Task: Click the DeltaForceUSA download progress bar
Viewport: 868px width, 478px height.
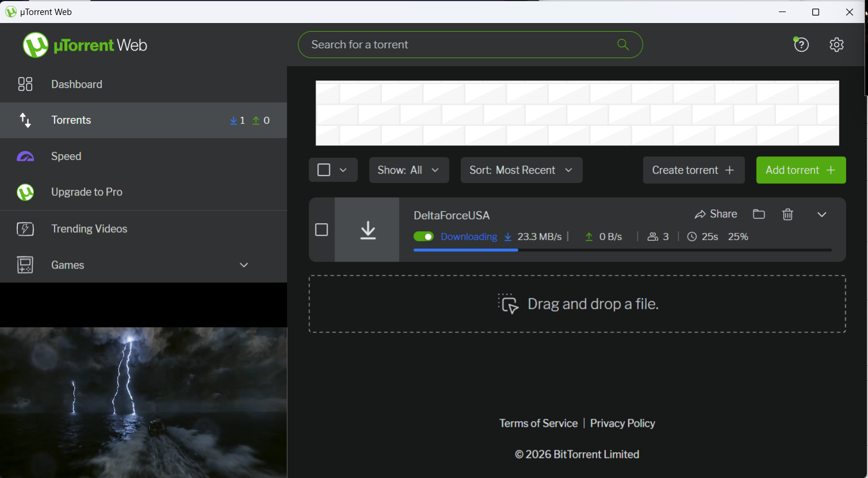Action: [622, 250]
